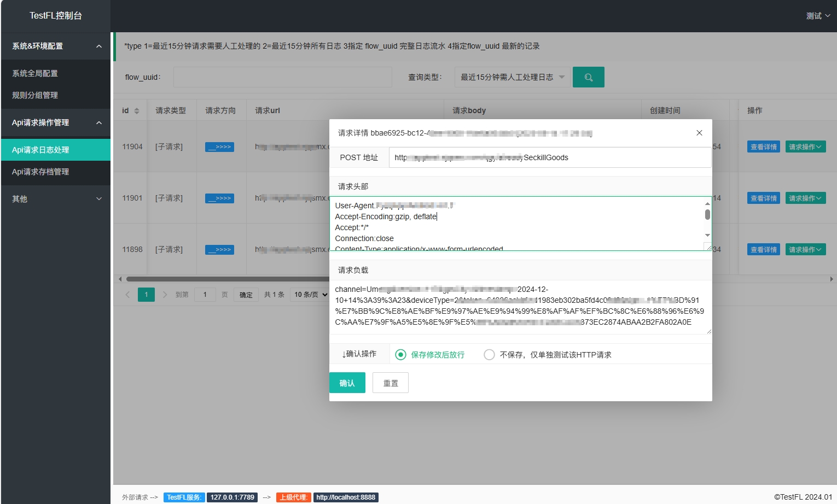
Task: Focus the flow_uuid input field
Action: 283,77
